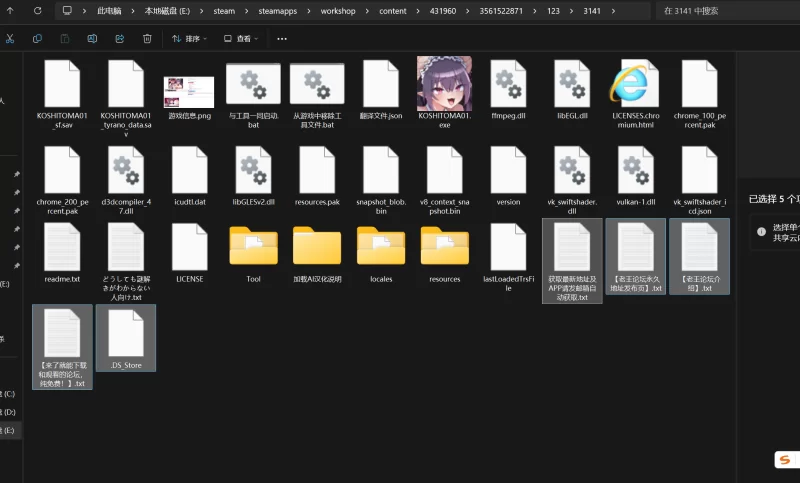Select the 翻译文件.json file
Viewport: 800px width, 483px height.
click(x=381, y=90)
